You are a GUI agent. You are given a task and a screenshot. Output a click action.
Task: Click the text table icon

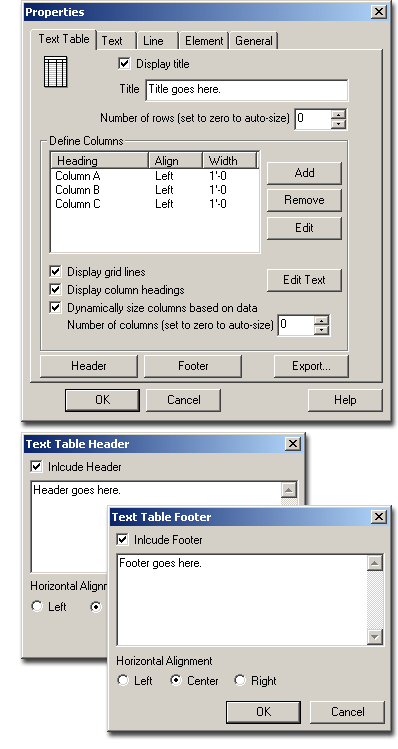[x=55, y=72]
